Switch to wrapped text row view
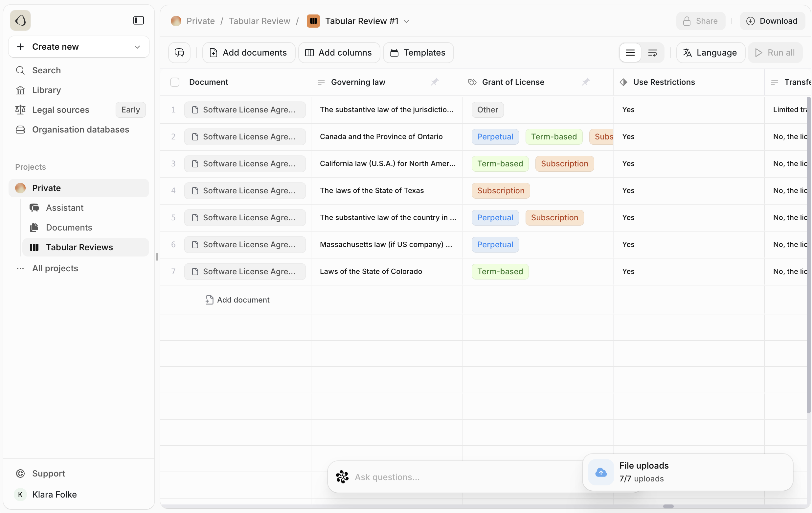 (x=652, y=53)
